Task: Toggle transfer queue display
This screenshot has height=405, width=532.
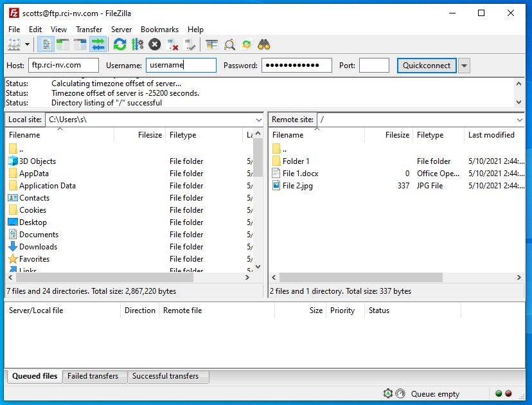Action: [x=98, y=44]
